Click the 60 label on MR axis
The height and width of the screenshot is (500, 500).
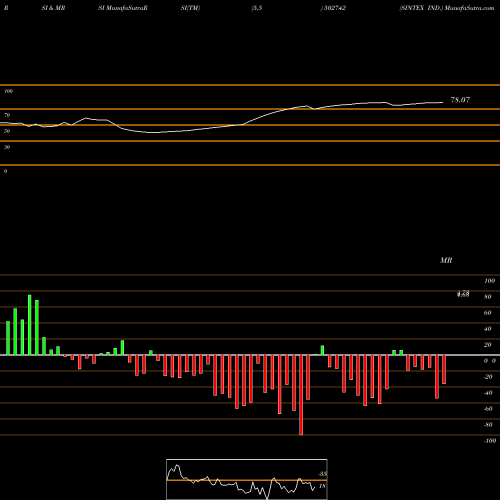click(488, 313)
